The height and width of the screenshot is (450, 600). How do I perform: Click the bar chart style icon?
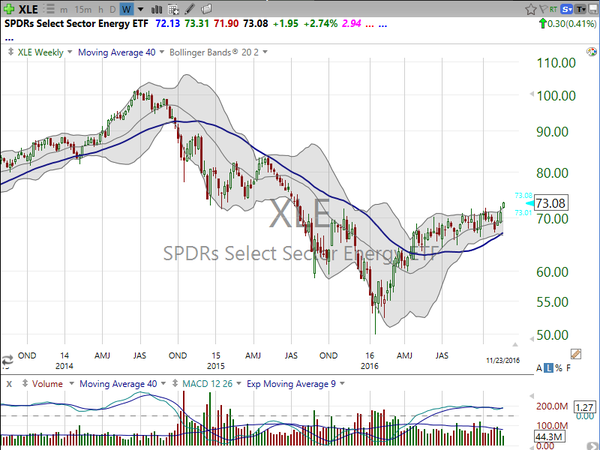click(x=157, y=9)
